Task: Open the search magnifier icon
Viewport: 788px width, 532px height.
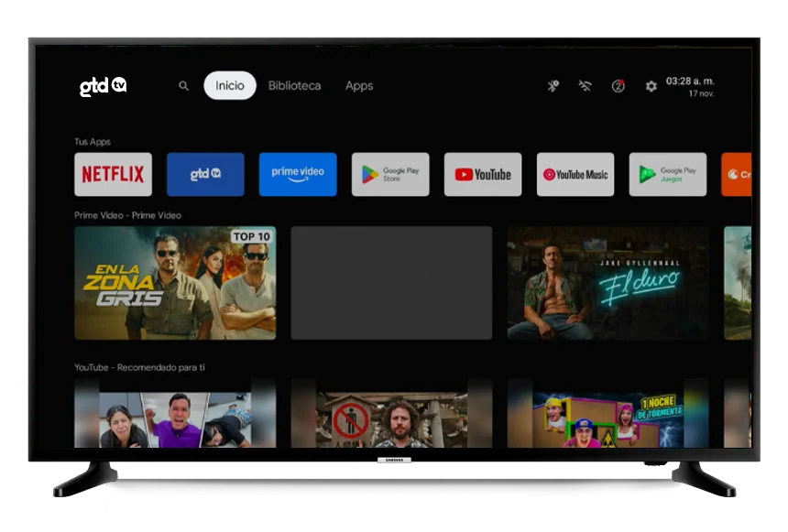Action: coord(184,86)
